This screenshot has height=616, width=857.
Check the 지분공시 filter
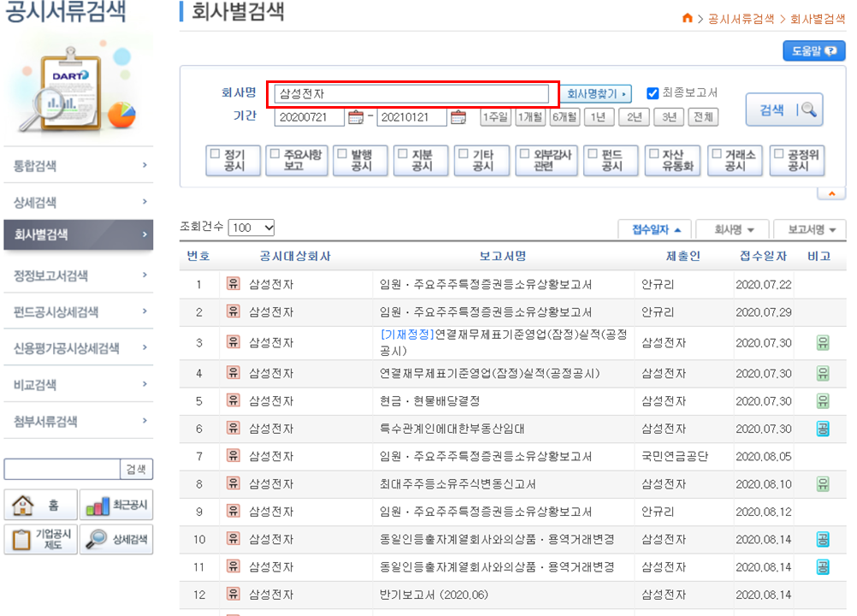(x=403, y=154)
